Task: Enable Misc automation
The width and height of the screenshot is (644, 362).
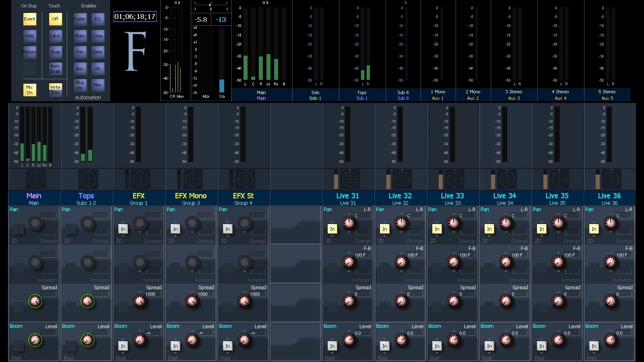Action: pyautogui.click(x=97, y=85)
